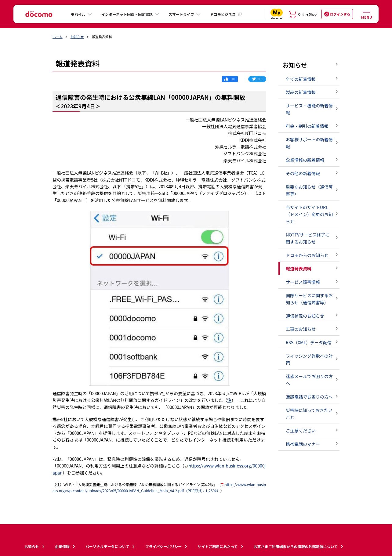This screenshot has height=556, width=392.
Task: Open 災害時に知っておきたいこと sidebar item
Action: coord(309,414)
